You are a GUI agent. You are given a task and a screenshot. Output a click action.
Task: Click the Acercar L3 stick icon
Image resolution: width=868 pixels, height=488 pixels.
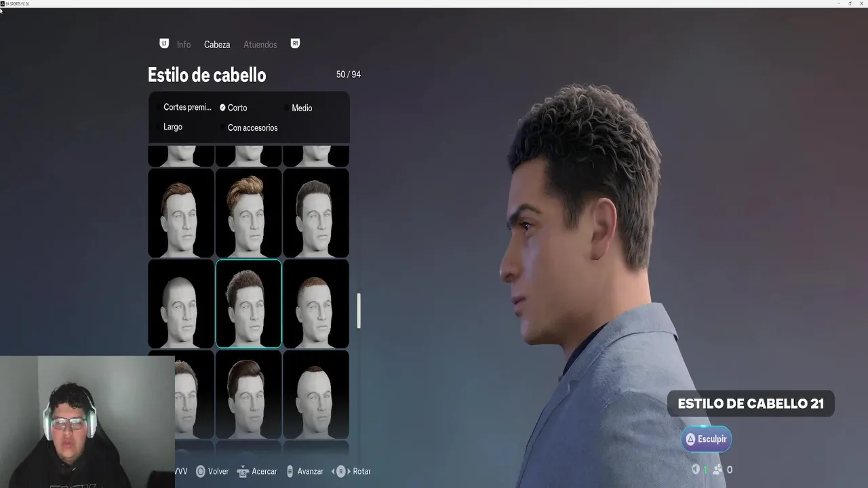point(243,471)
